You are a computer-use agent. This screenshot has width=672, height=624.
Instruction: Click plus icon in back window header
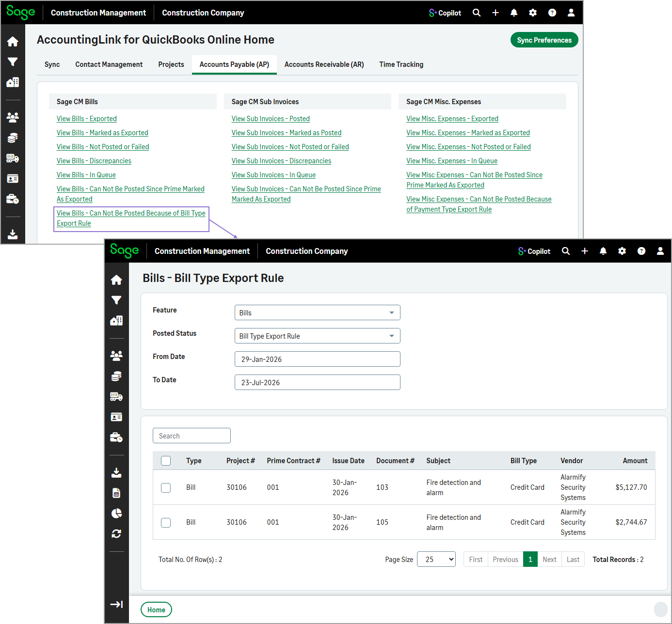coord(496,13)
